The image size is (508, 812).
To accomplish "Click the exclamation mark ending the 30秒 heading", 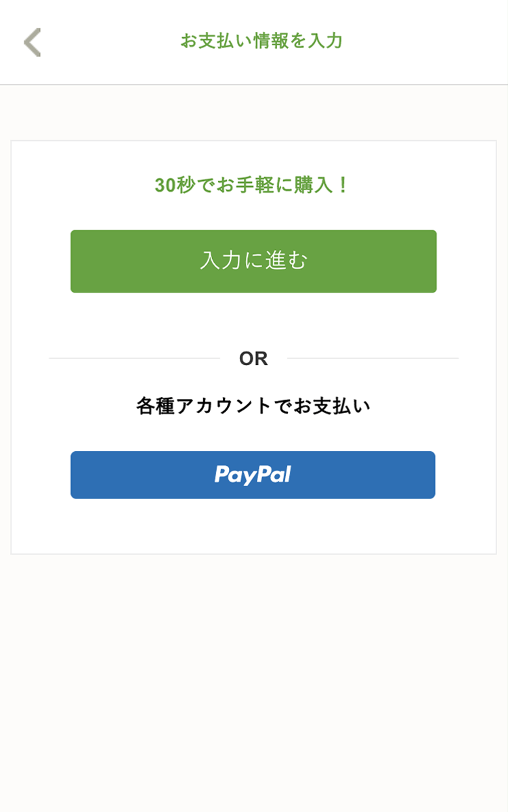I will pyautogui.click(x=343, y=185).
